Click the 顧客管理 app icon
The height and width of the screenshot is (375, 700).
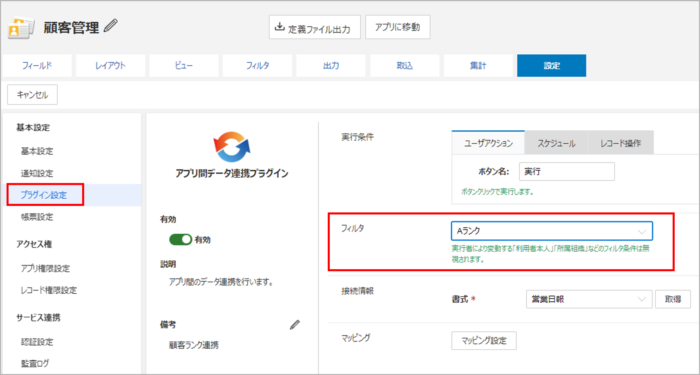pos(21,29)
